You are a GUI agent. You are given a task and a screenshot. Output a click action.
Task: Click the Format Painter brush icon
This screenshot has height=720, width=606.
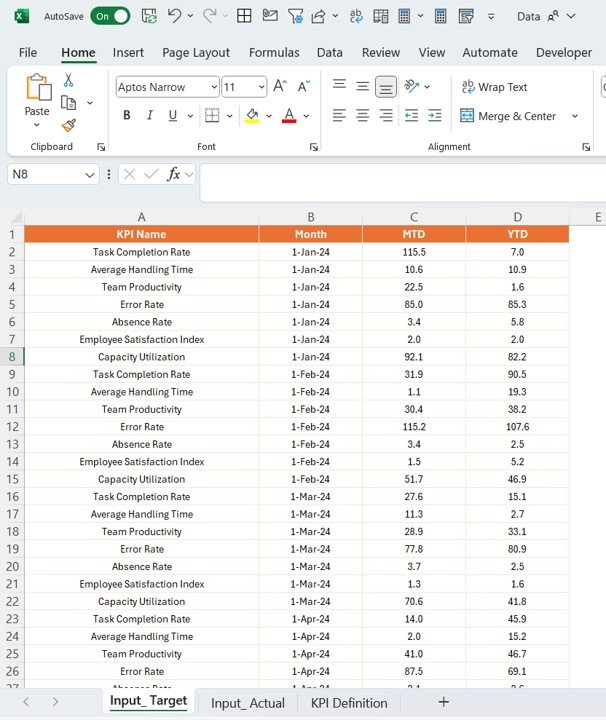69,125
